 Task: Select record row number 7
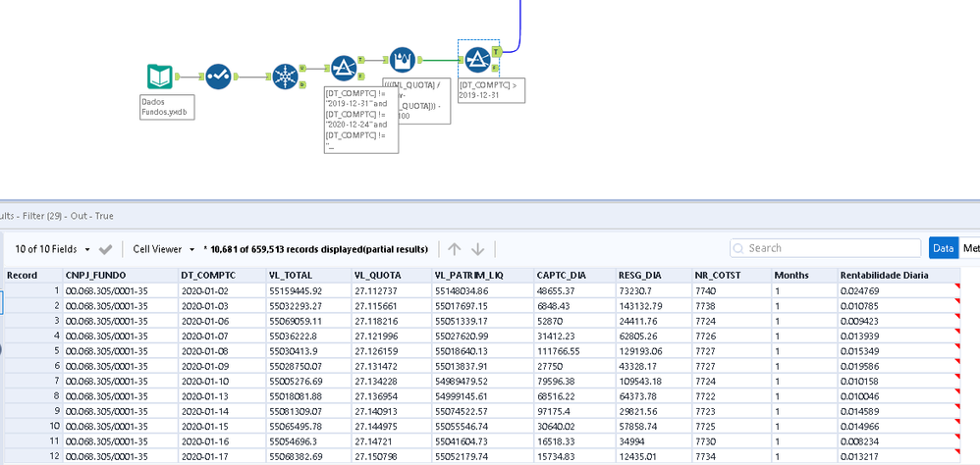(33, 381)
